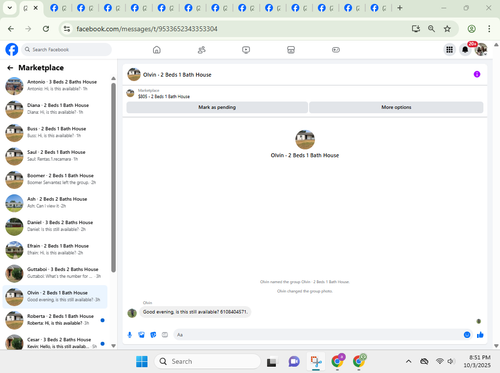View site information icon in address bar

(67, 29)
